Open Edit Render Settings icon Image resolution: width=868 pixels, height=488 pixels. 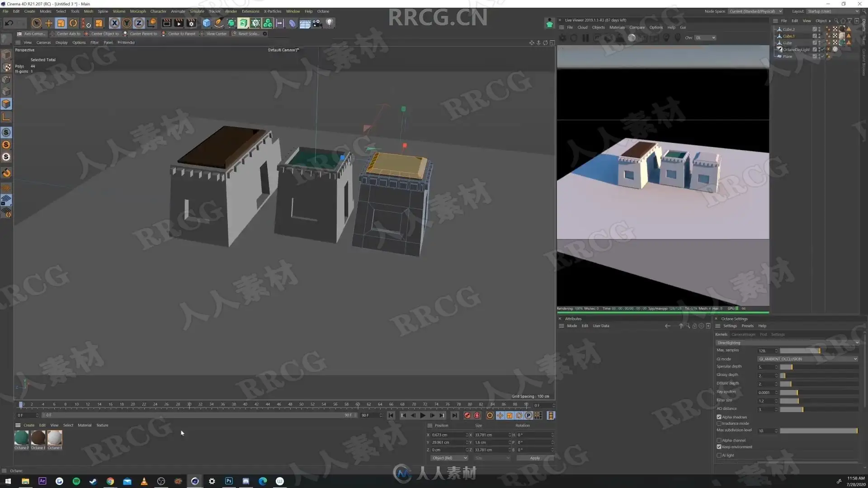point(191,23)
